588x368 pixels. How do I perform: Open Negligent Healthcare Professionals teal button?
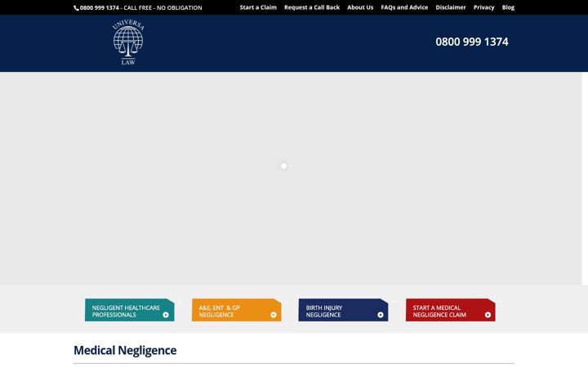[130, 310]
